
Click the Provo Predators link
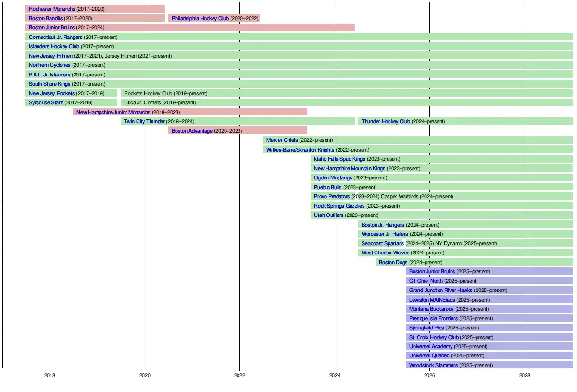pos(332,196)
